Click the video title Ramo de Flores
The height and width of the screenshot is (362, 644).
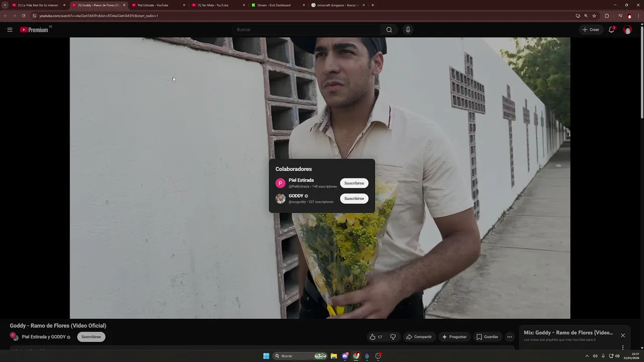58,326
